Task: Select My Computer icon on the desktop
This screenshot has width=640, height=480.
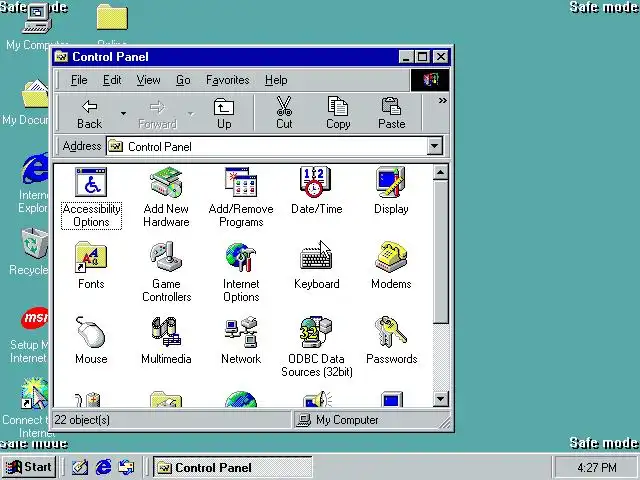Action: [37, 25]
